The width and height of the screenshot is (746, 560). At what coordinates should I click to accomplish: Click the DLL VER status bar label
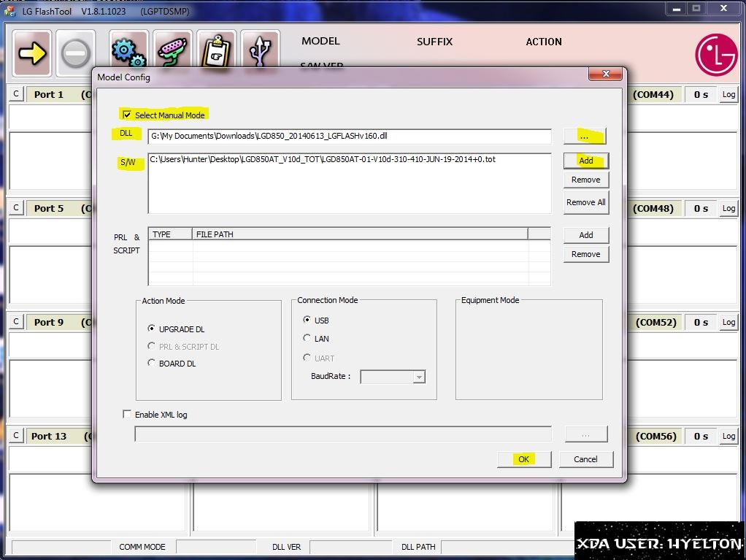tap(286, 547)
